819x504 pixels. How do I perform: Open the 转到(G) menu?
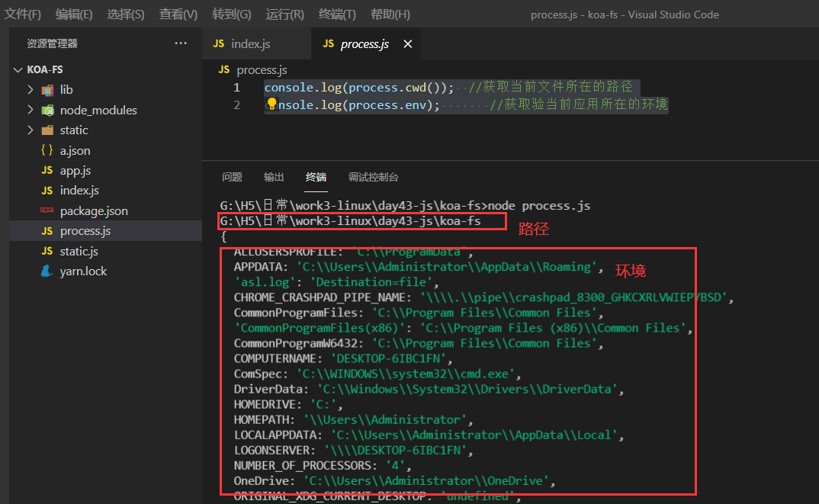coord(231,14)
